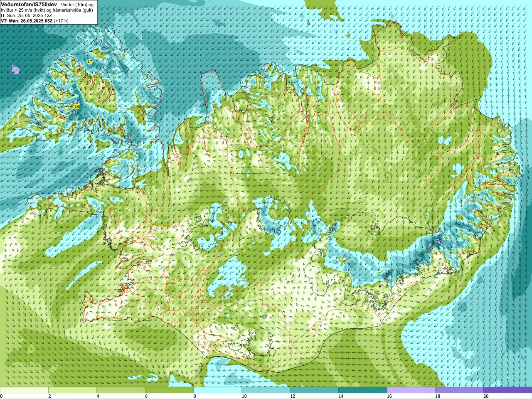
Task: Click the legend scale number 2
Action: click(x=49, y=396)
